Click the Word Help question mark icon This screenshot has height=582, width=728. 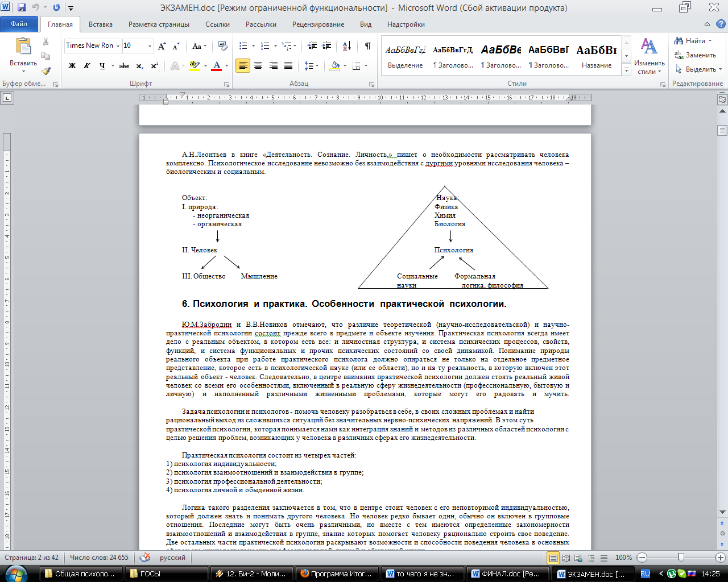[x=720, y=24]
